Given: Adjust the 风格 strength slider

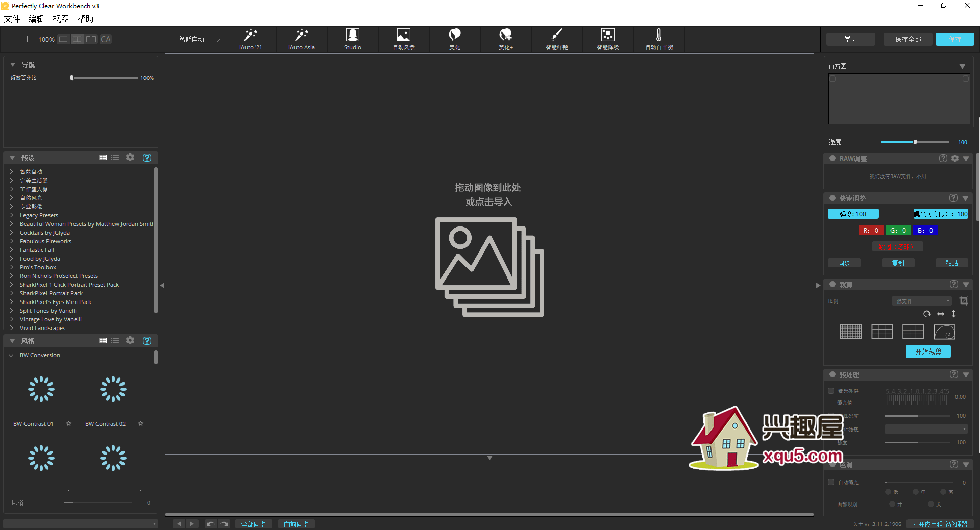Looking at the screenshot, I should pos(97,502).
